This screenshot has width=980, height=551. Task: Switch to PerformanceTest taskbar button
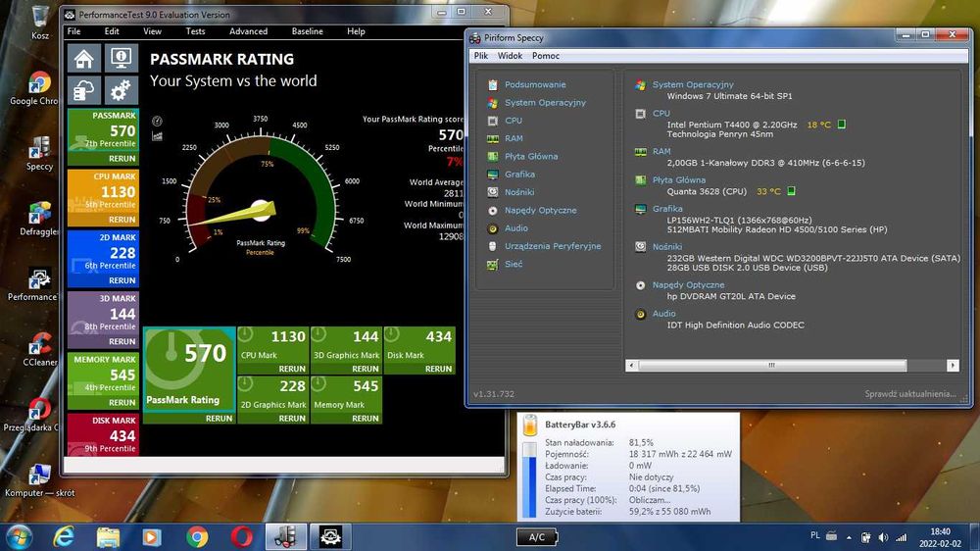(330, 537)
